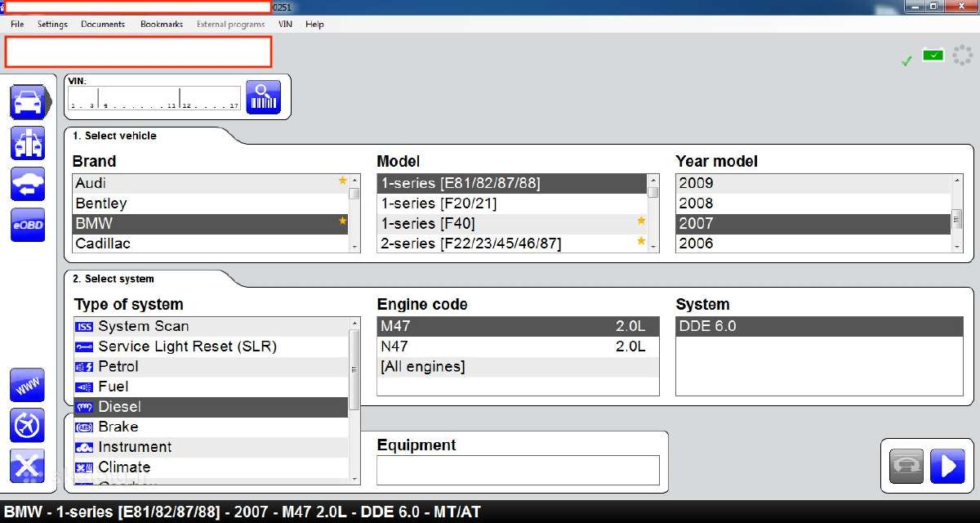Screen dimensions: 980x523
Task: Open the WWW web icon
Action: [x=27, y=386]
